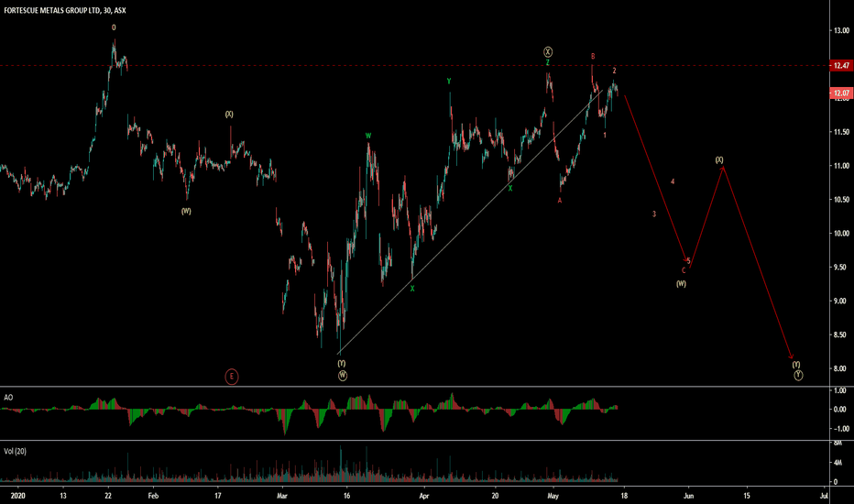Select the Mar label on time axis
This screenshot has height=504, width=854.
pyautogui.click(x=281, y=496)
